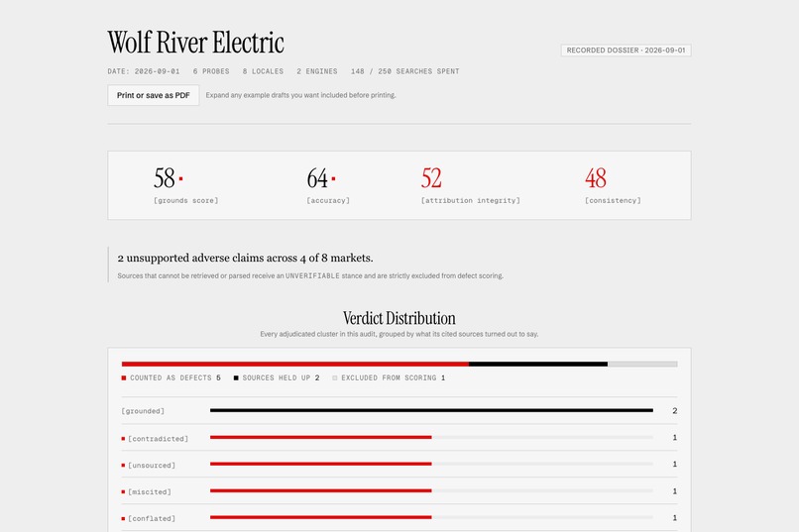Click the EXCLUDED FROM SCORING legend label
The image size is (799, 532).
[389, 377]
